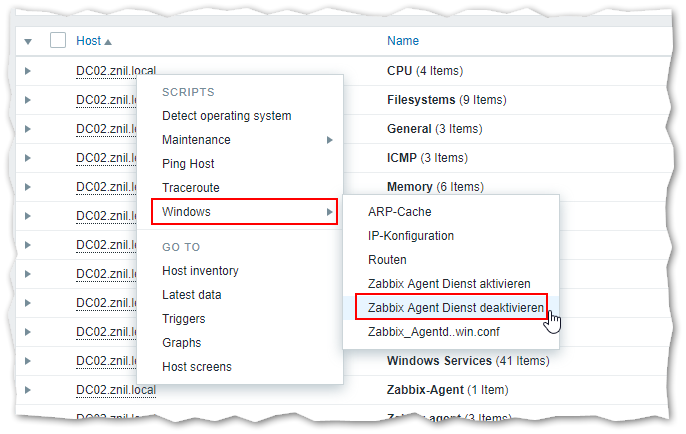Run Traceroute script from menu
The height and width of the screenshot is (434, 686).
click(x=190, y=188)
